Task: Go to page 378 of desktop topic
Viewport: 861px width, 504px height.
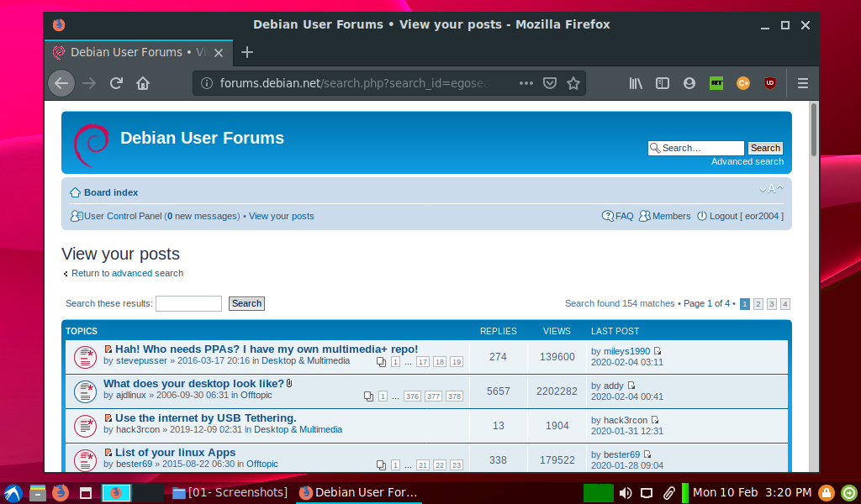Action: (454, 396)
